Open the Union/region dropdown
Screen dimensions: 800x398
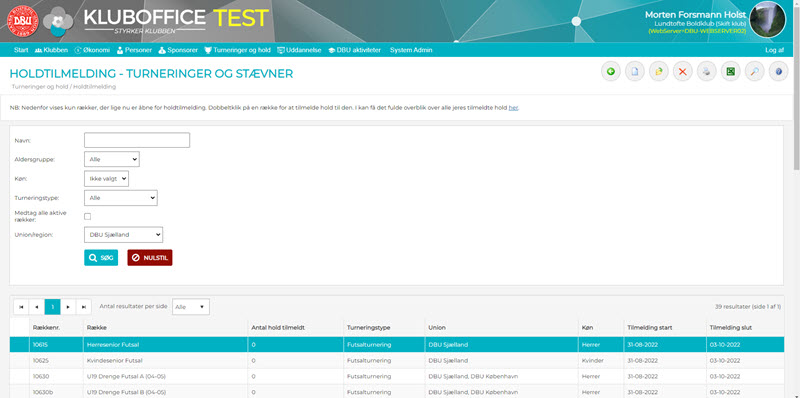[123, 235]
